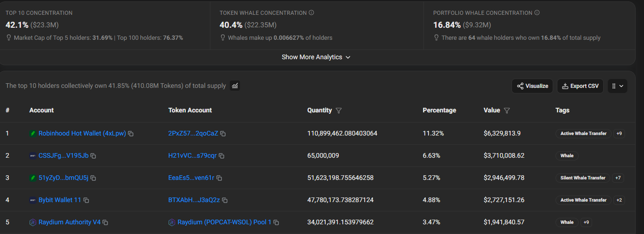Select percentage 5.27%

(x=431, y=178)
